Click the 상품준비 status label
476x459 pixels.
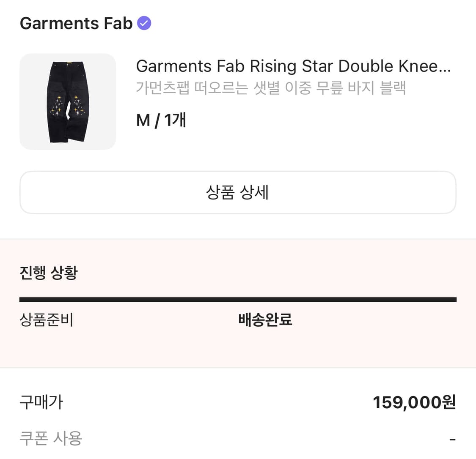pos(47,320)
